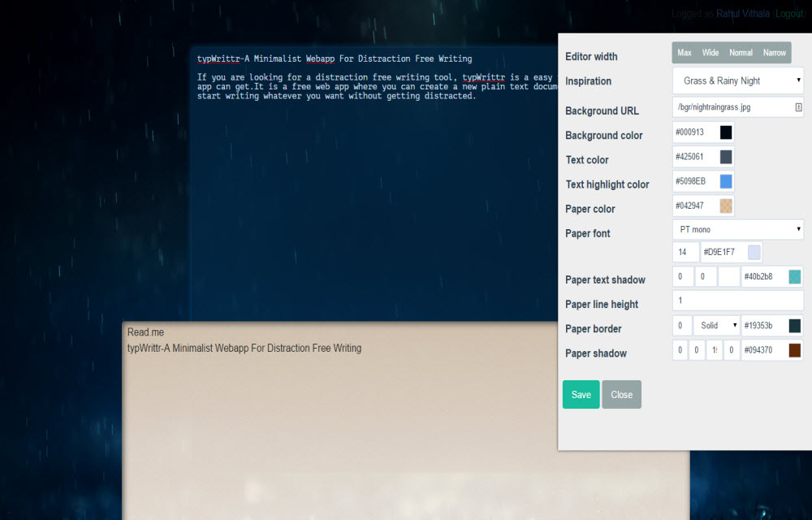Open the font color swatch beside #D9E1F7

754,252
